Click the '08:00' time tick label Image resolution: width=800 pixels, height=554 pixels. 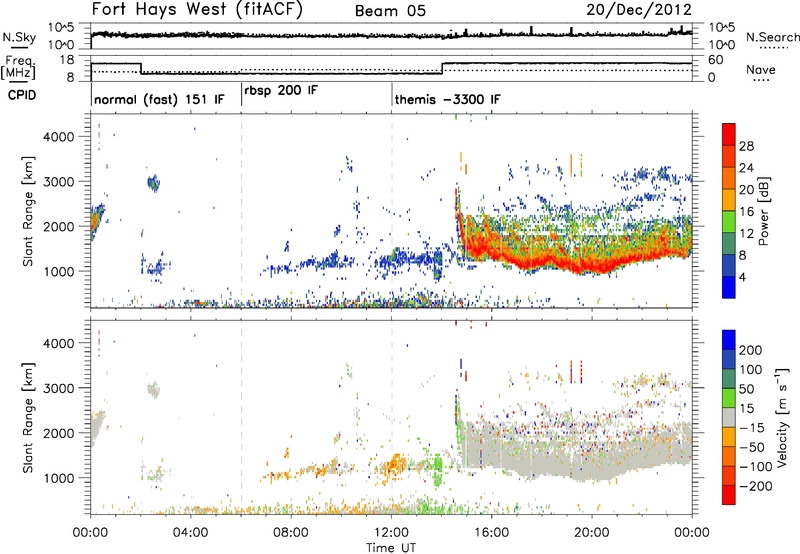coord(291,533)
